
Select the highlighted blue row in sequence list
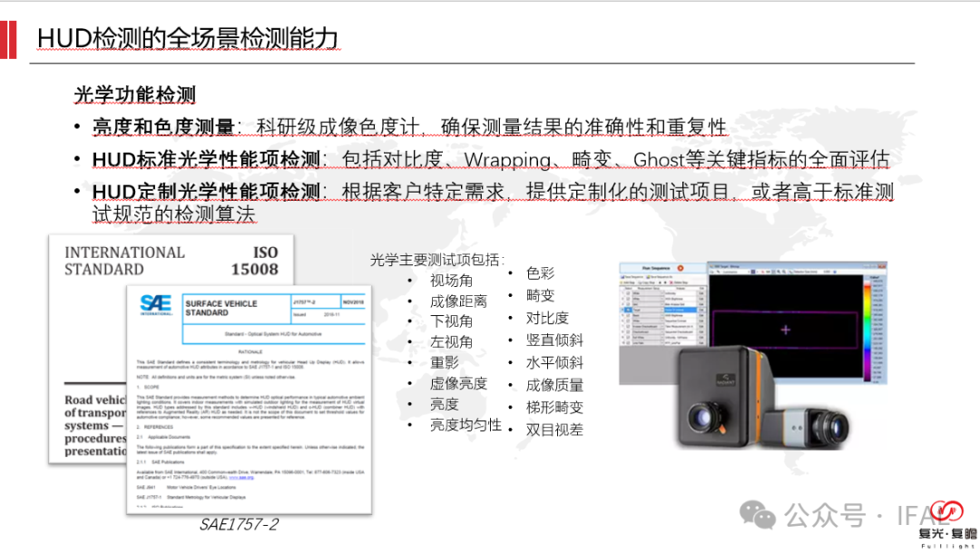tap(661, 310)
